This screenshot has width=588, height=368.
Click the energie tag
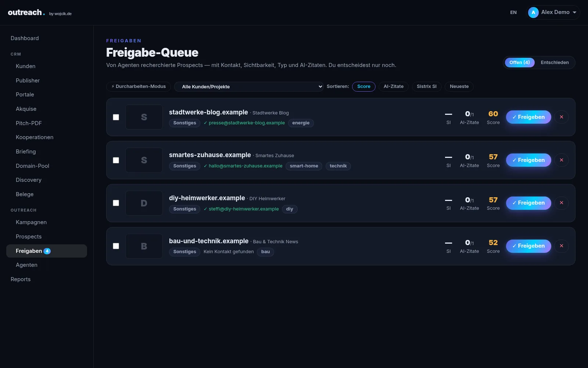(x=301, y=123)
